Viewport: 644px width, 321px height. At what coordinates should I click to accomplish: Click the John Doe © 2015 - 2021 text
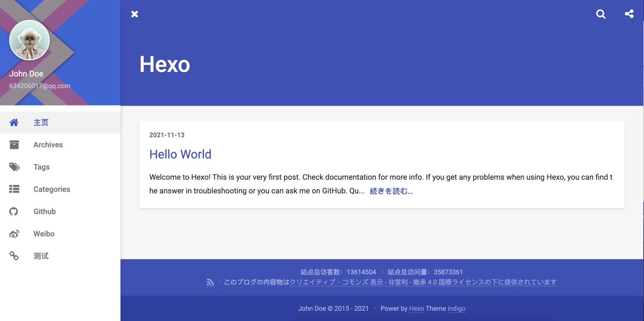333,309
